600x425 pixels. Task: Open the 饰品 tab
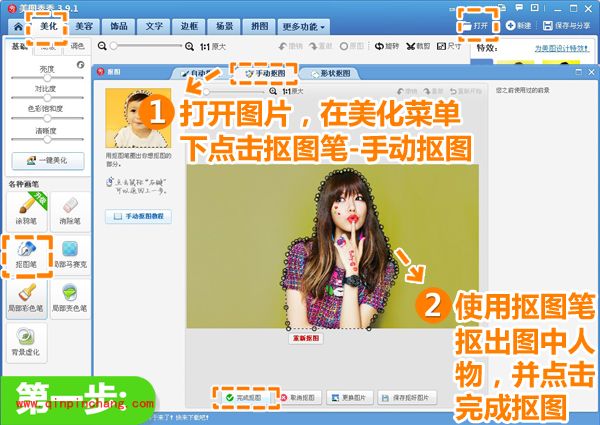pos(119,26)
